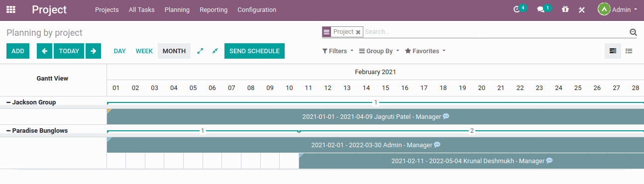Switch scale to DAY
Viewport: 644px width, 184px height.
coord(120,51)
